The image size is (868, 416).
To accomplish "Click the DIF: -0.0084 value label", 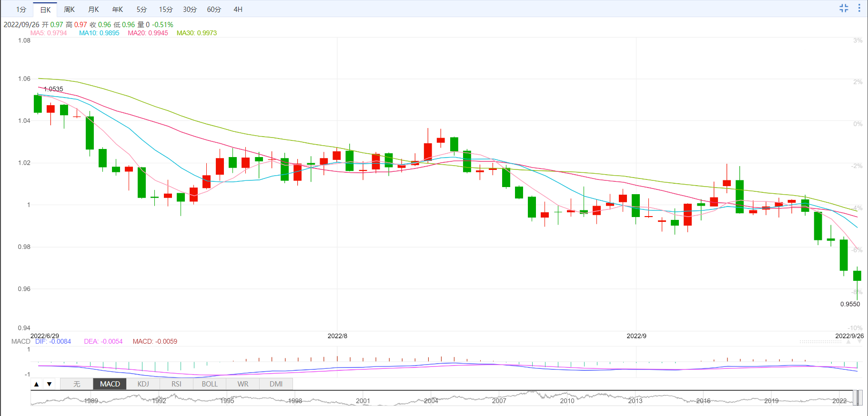I will [x=53, y=341].
